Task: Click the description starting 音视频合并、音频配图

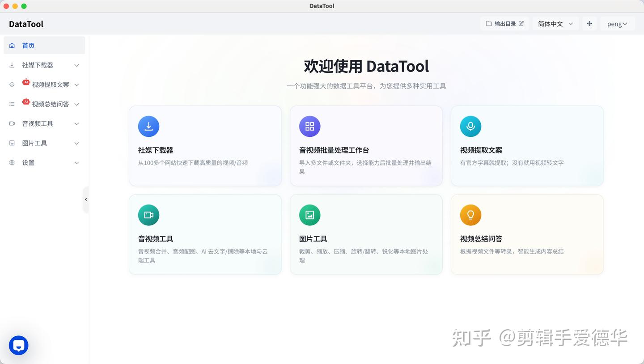Action: pyautogui.click(x=203, y=256)
